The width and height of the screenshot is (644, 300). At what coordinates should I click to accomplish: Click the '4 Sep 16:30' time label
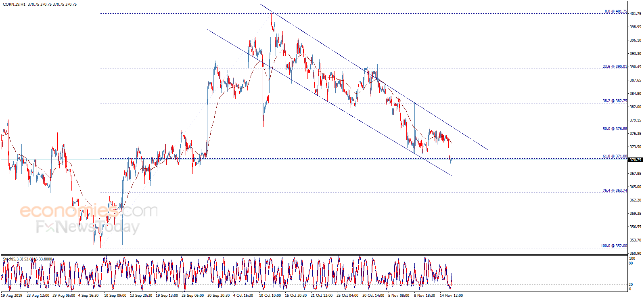click(x=88, y=296)
